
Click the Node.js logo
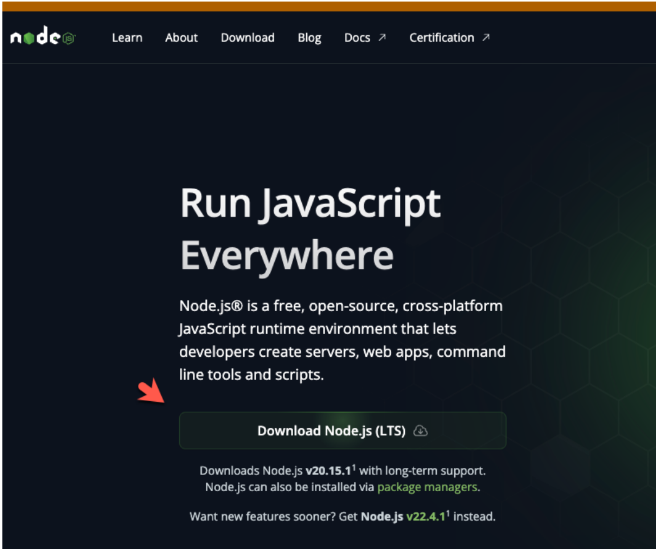(43, 36)
